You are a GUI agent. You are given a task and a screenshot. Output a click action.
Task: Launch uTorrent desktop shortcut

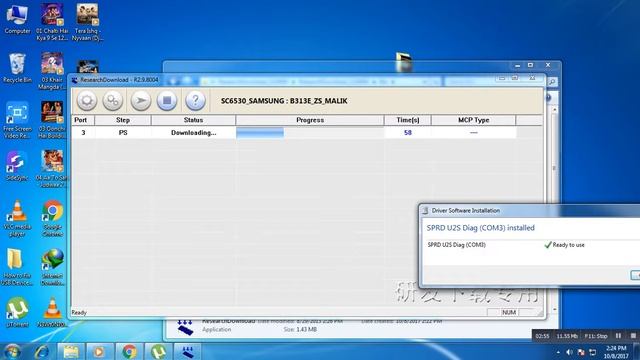coord(17,312)
